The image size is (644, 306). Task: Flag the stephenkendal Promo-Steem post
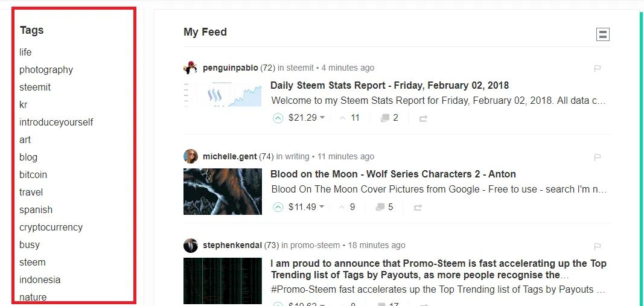[x=598, y=246]
